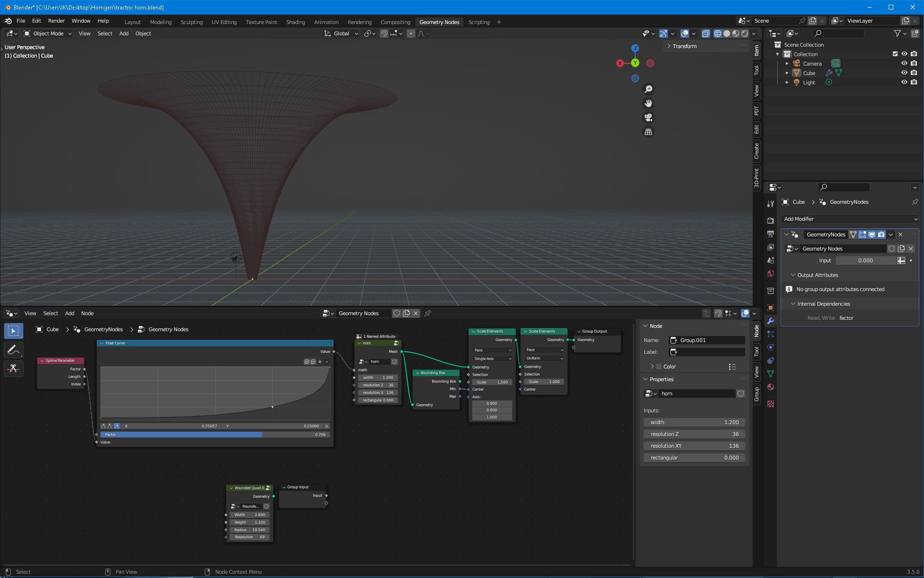Hide the Camera in viewport
The image size is (924, 578).
pyautogui.click(x=904, y=63)
